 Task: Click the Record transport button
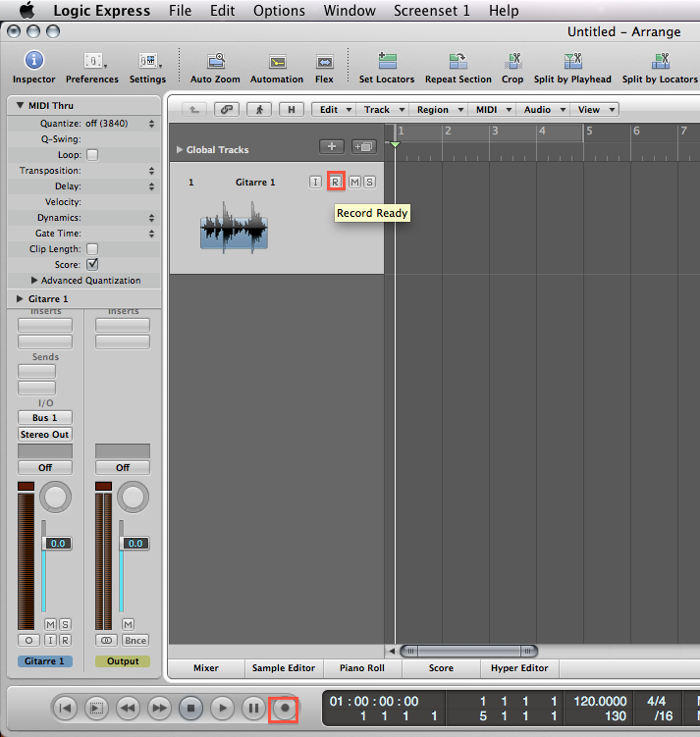click(x=285, y=708)
